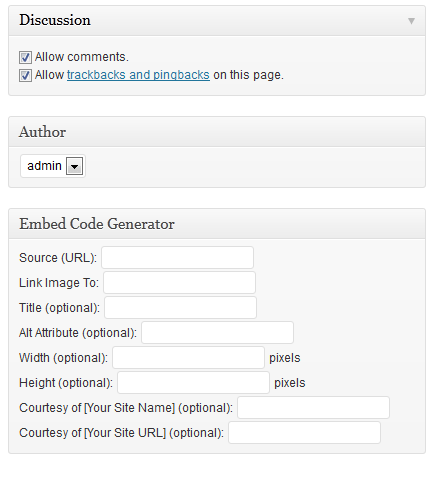Screen dimensions: 436x481
Task: Toggle the Allow trackbacks and pingbacks checkbox
Action: point(25,75)
